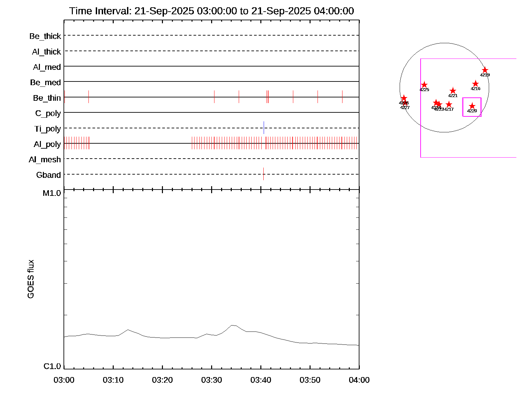The width and height of the screenshot is (532, 399).
Task: Select the boxed star for region 4220
Action: [x=472, y=106]
